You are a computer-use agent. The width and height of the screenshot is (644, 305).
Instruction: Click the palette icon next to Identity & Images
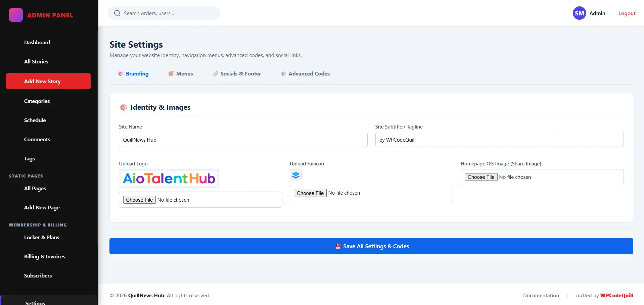point(124,107)
